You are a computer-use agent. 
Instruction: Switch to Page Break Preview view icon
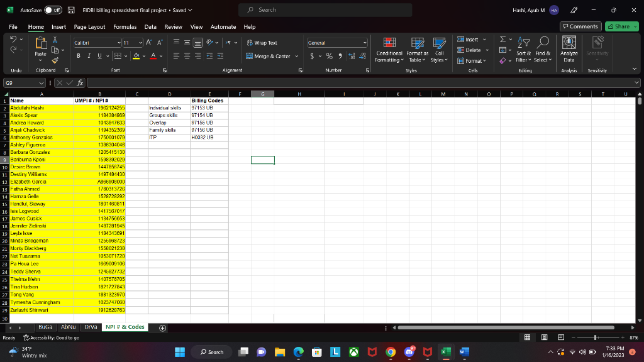click(x=560, y=337)
